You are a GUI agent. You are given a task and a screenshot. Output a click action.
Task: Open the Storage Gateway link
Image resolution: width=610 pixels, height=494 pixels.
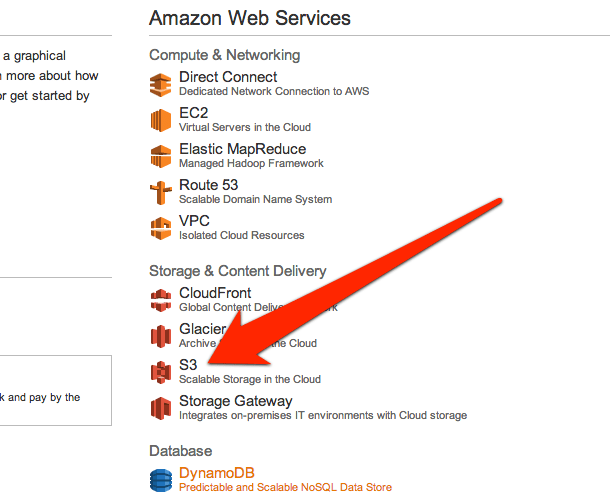236,401
